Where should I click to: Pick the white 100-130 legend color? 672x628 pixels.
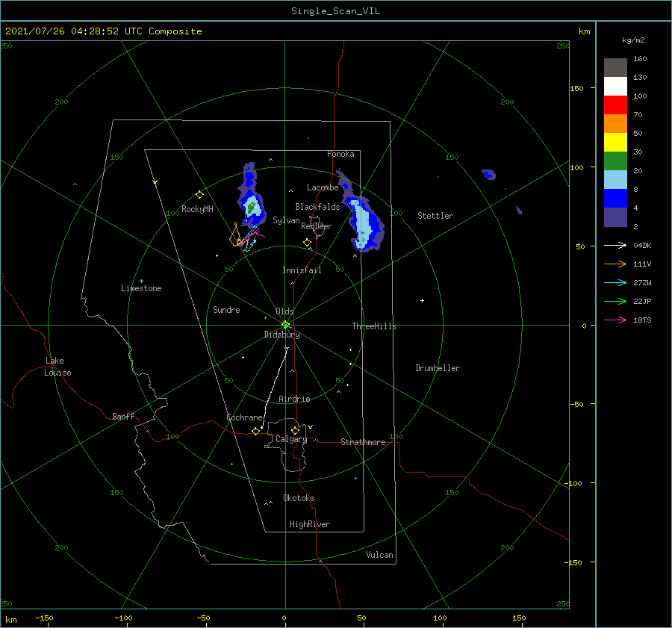[x=615, y=87]
